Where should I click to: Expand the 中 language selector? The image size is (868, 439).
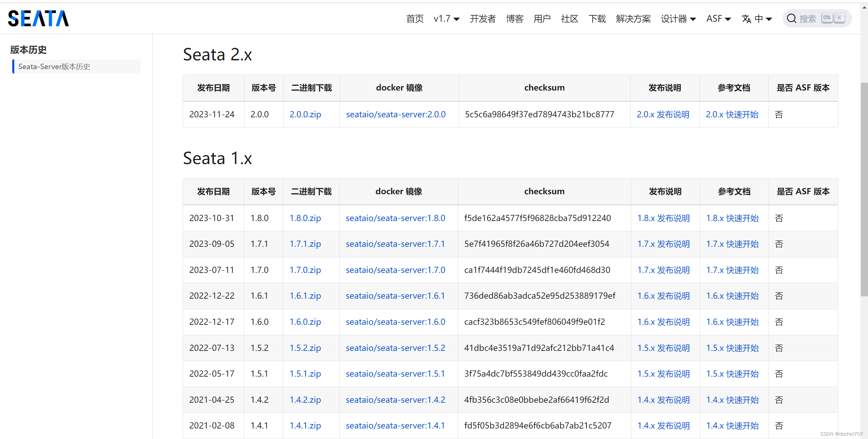point(762,19)
